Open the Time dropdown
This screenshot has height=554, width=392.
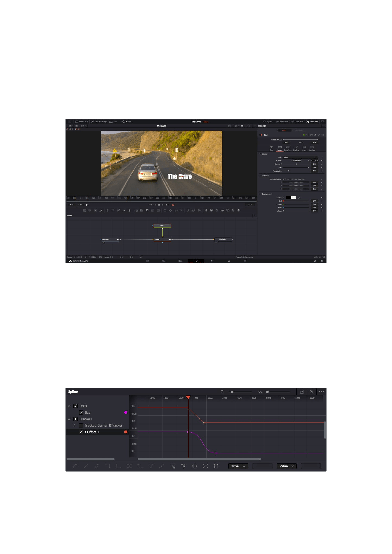pyautogui.click(x=238, y=466)
